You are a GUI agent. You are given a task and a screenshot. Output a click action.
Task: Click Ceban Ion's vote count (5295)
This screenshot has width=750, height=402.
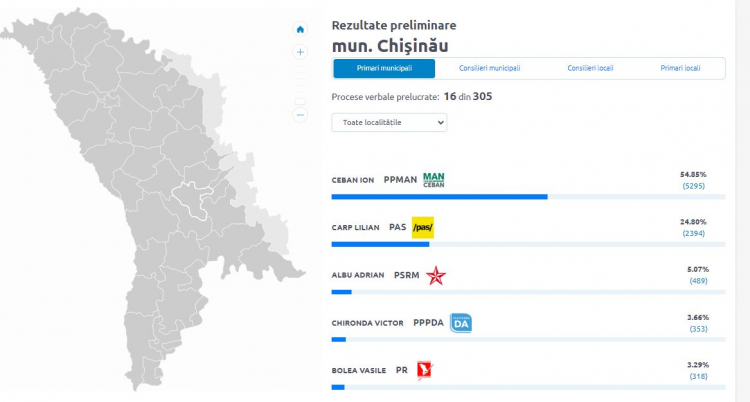694,186
